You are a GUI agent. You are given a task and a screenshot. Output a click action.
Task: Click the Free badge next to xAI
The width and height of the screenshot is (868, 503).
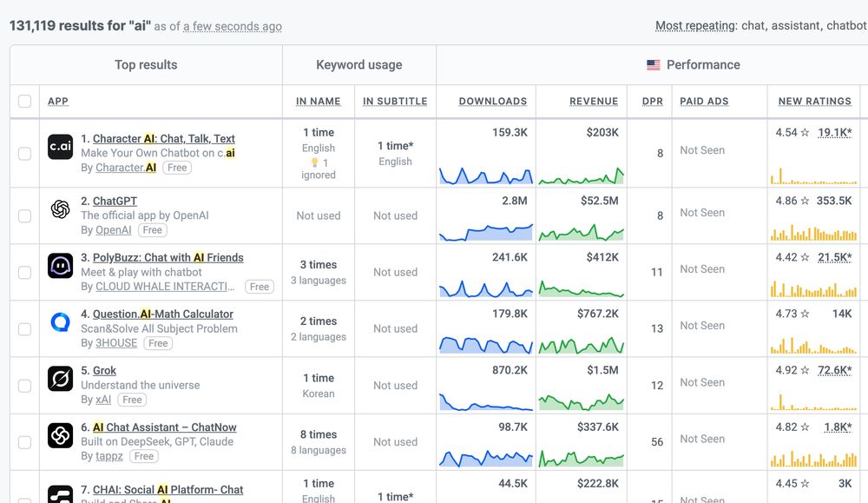coord(132,400)
